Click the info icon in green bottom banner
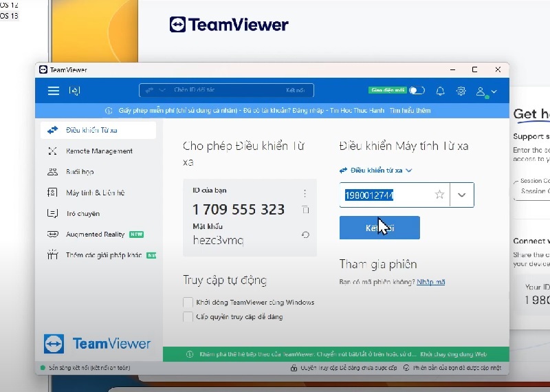 coord(190,354)
